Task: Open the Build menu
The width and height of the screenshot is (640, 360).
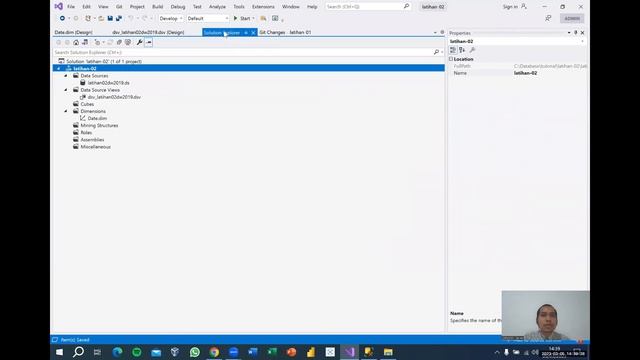Action: coord(158,7)
